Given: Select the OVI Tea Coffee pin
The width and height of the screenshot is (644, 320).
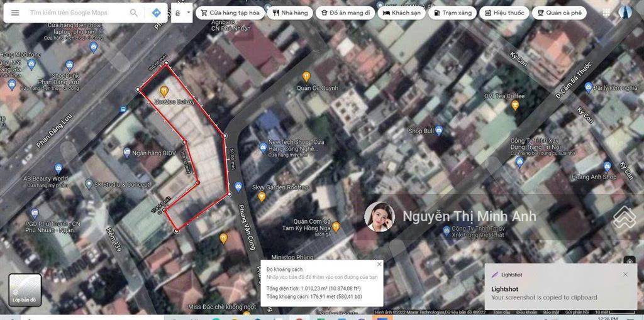Looking at the screenshot, I should click(x=514, y=105).
